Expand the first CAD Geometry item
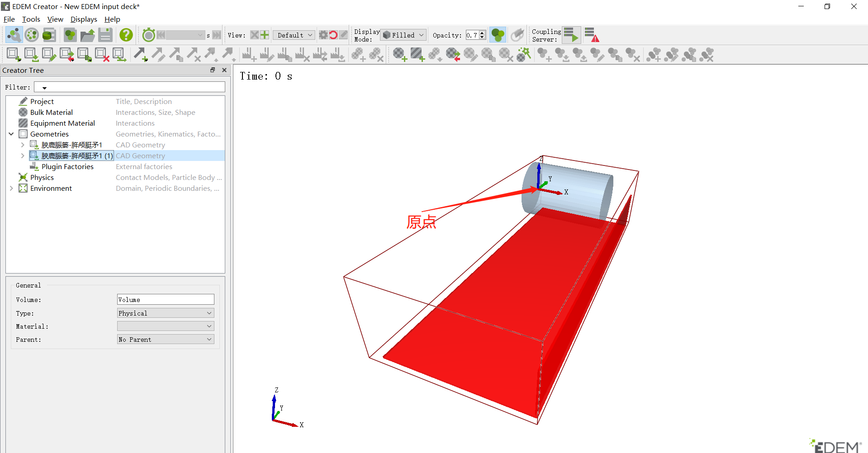Image resolution: width=868 pixels, height=453 pixels. pyautogui.click(x=23, y=145)
